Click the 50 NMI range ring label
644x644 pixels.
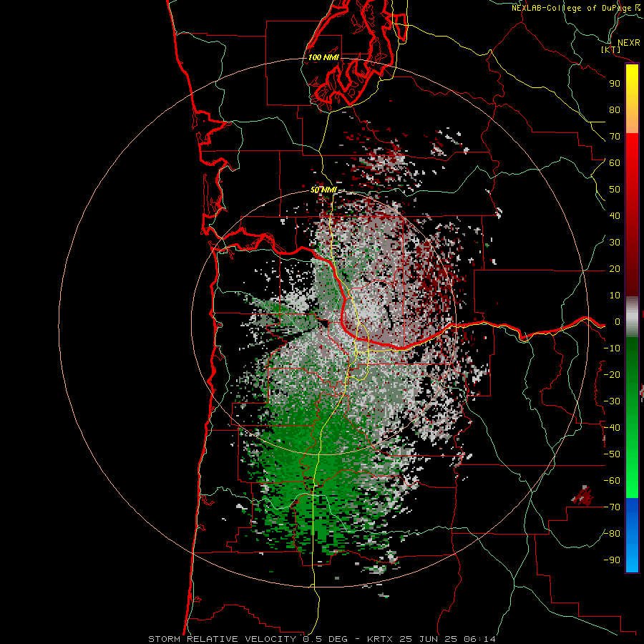click(323, 190)
